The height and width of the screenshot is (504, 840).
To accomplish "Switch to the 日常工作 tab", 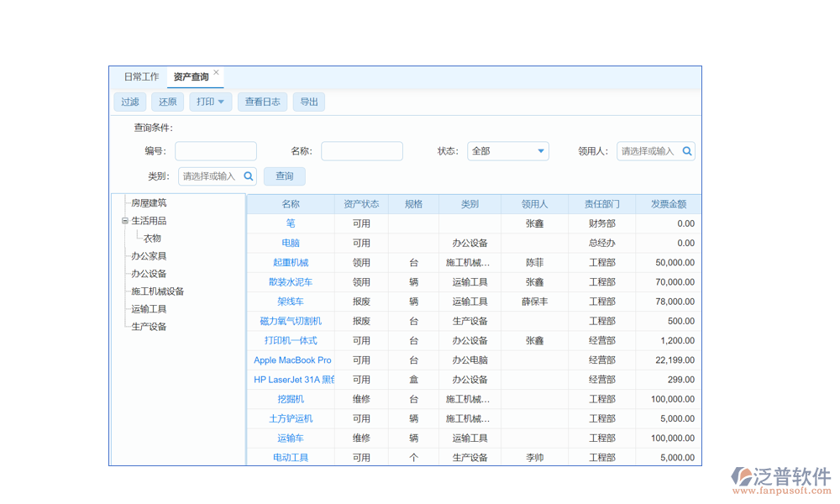I will pos(141,77).
